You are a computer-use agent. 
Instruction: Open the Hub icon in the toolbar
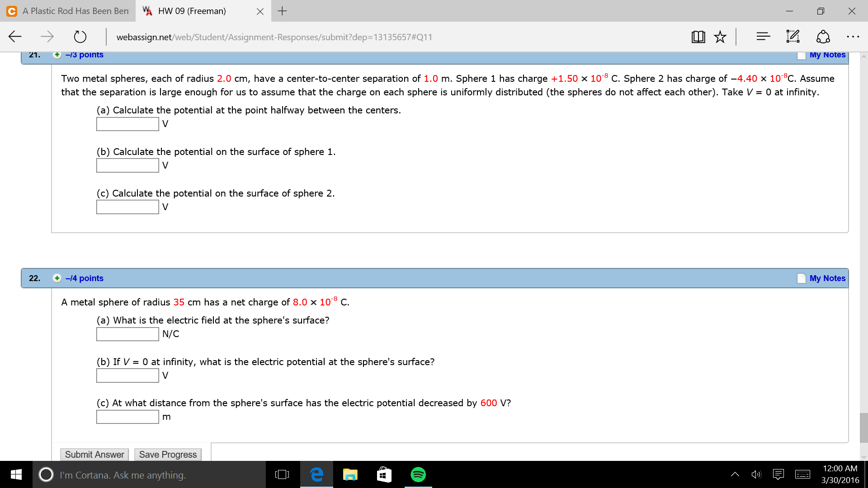click(763, 37)
